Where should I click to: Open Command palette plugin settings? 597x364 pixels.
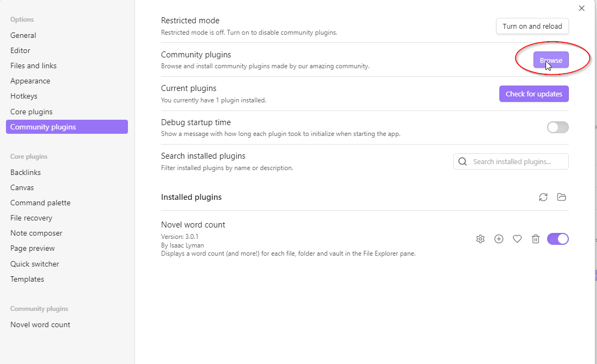(x=40, y=203)
